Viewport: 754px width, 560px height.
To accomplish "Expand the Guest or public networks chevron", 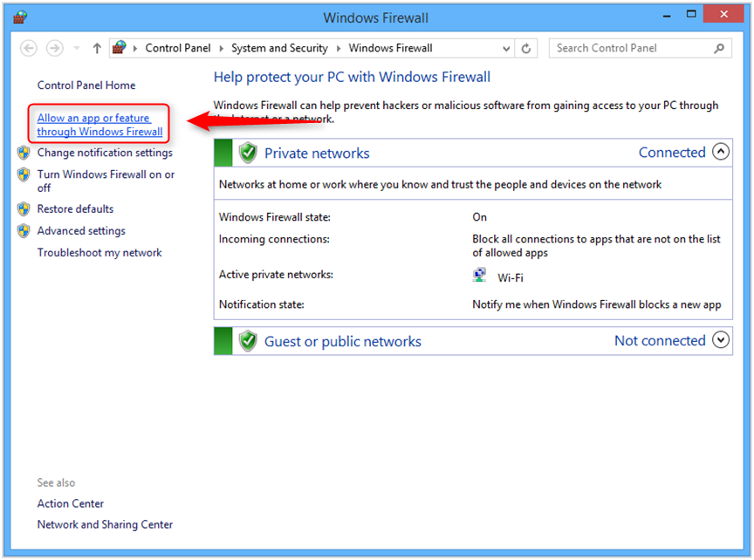I will (x=721, y=340).
